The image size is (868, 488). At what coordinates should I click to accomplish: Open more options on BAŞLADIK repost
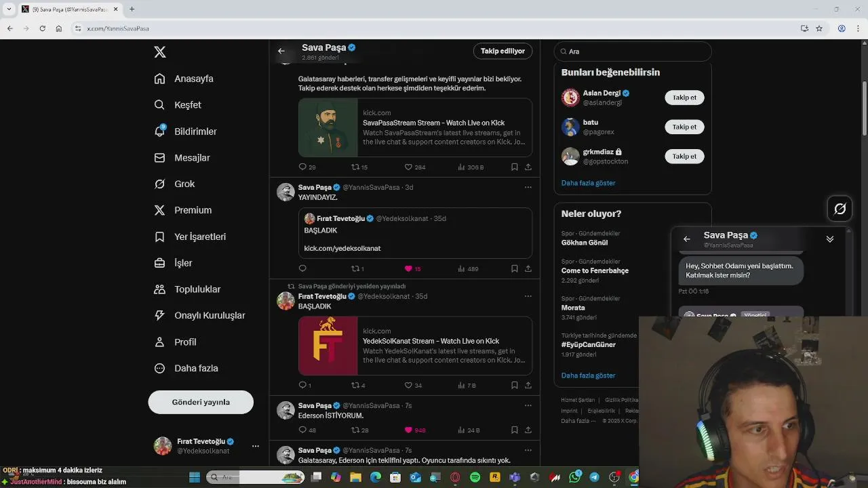click(x=528, y=296)
